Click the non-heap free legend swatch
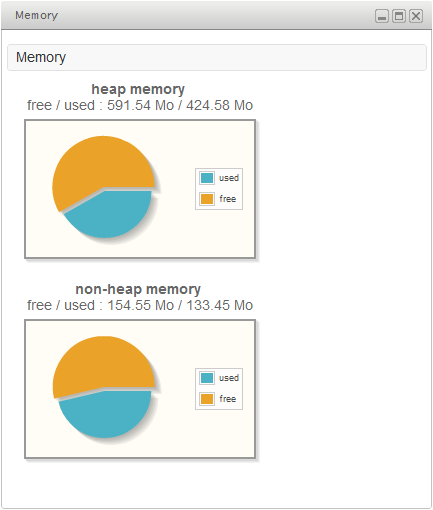 207,399
